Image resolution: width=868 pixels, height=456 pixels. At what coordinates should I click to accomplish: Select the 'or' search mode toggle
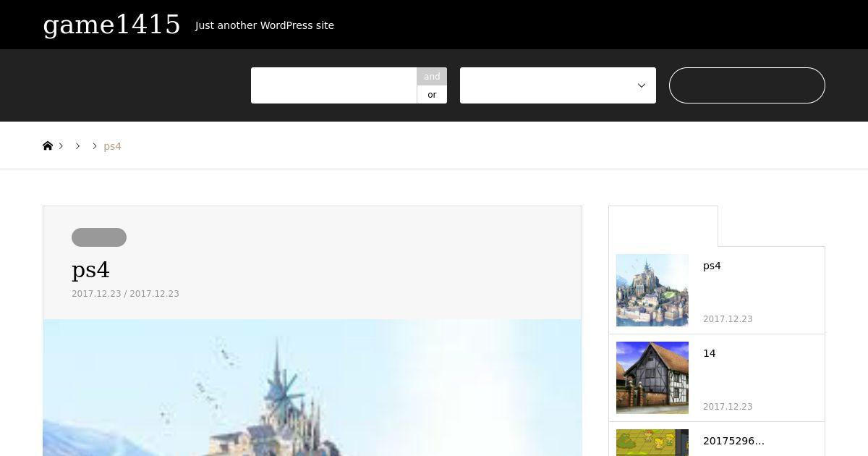(x=432, y=95)
